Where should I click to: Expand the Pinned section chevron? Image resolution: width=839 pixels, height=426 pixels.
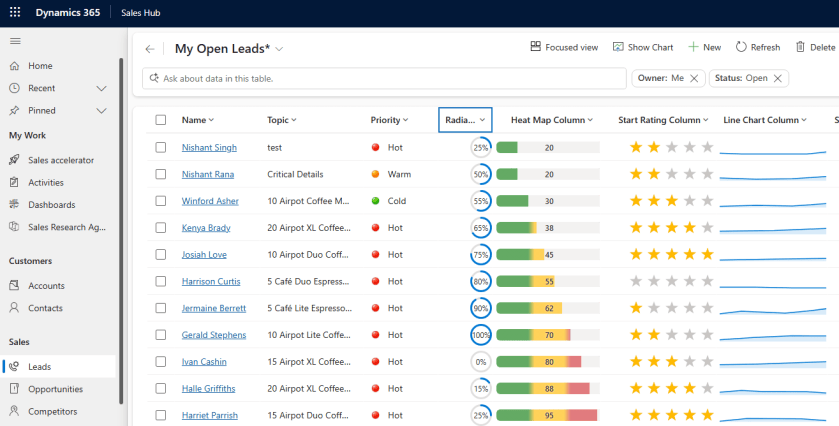point(101,111)
